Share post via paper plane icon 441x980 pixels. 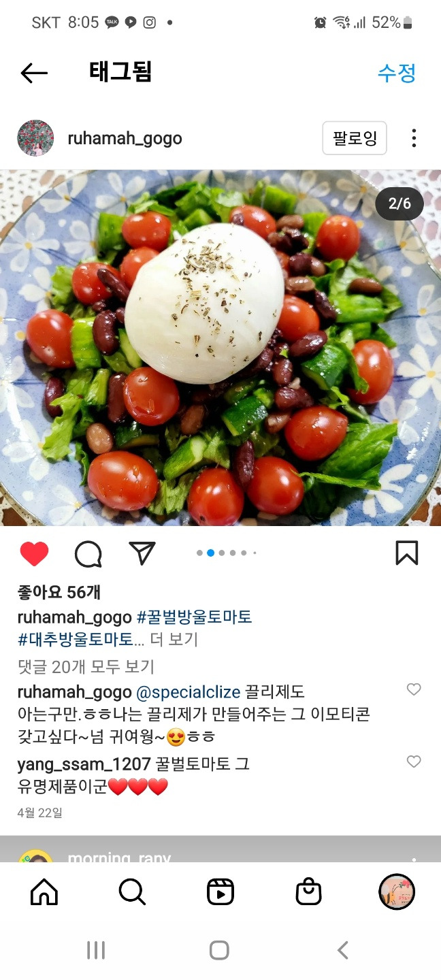(142, 553)
